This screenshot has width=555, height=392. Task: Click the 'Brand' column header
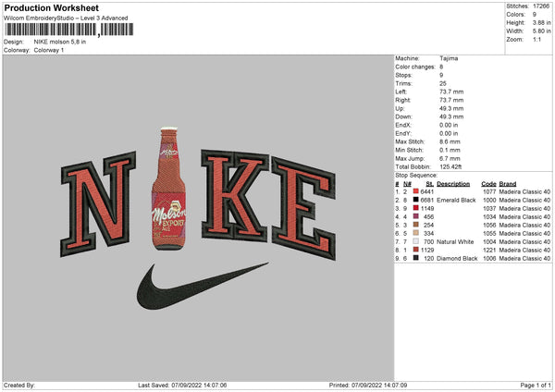point(508,184)
